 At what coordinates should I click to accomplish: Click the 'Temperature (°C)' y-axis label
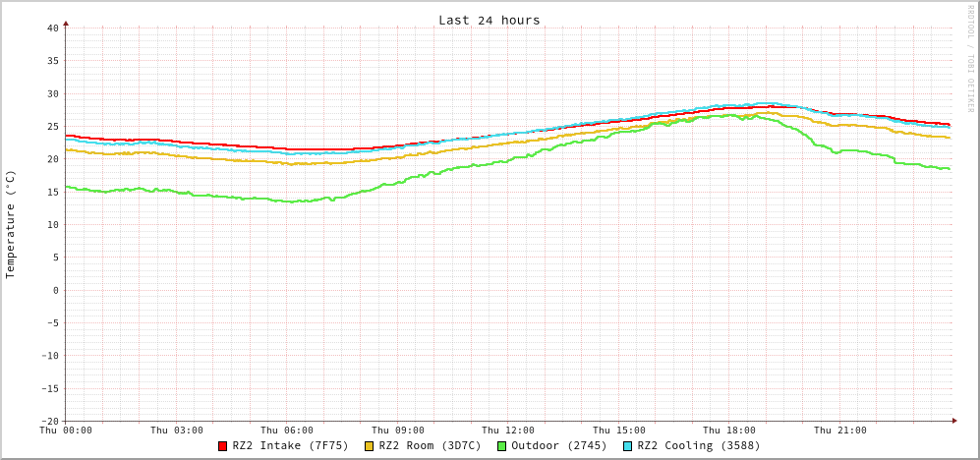point(11,224)
